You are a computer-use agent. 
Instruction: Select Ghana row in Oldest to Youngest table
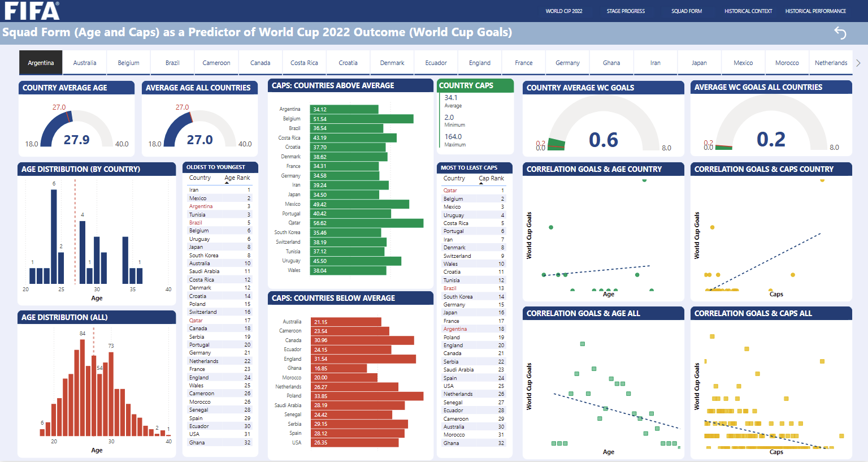click(x=220, y=443)
